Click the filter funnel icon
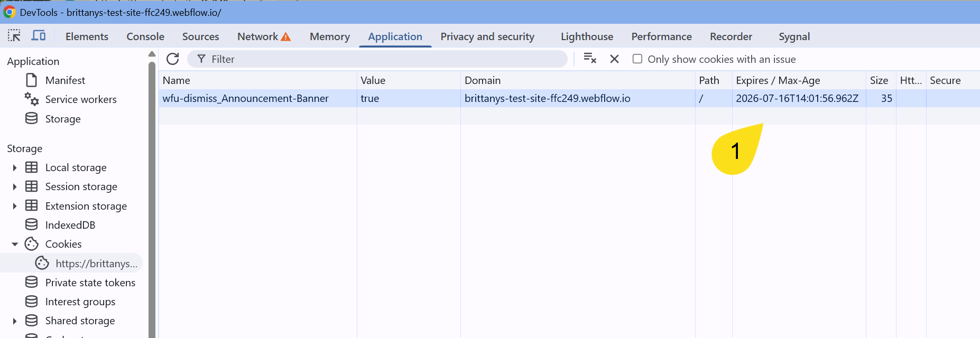980x338 pixels. coord(201,59)
